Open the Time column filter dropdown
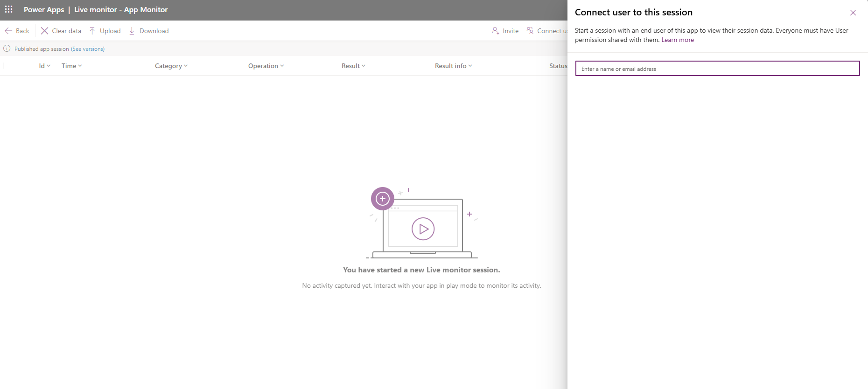This screenshot has width=868, height=389. 72,66
